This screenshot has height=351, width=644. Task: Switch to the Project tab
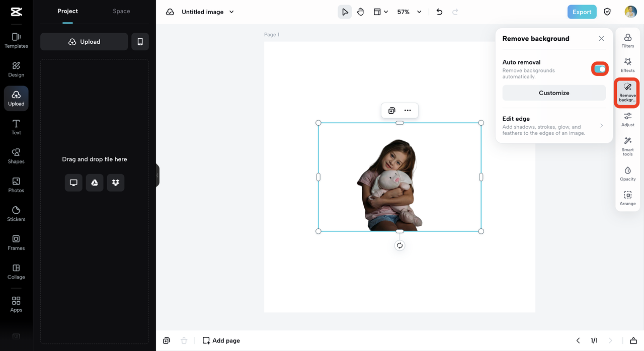pyautogui.click(x=67, y=11)
